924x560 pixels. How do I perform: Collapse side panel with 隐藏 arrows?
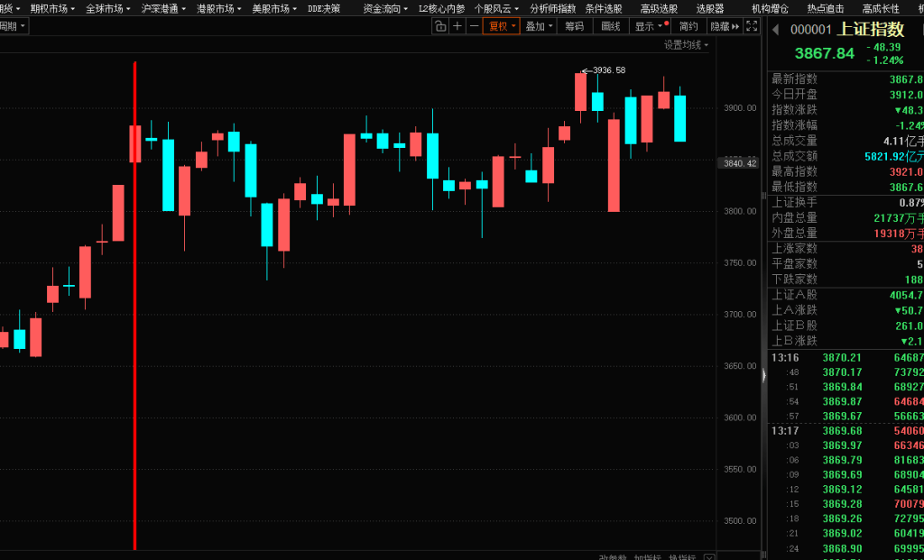click(724, 26)
